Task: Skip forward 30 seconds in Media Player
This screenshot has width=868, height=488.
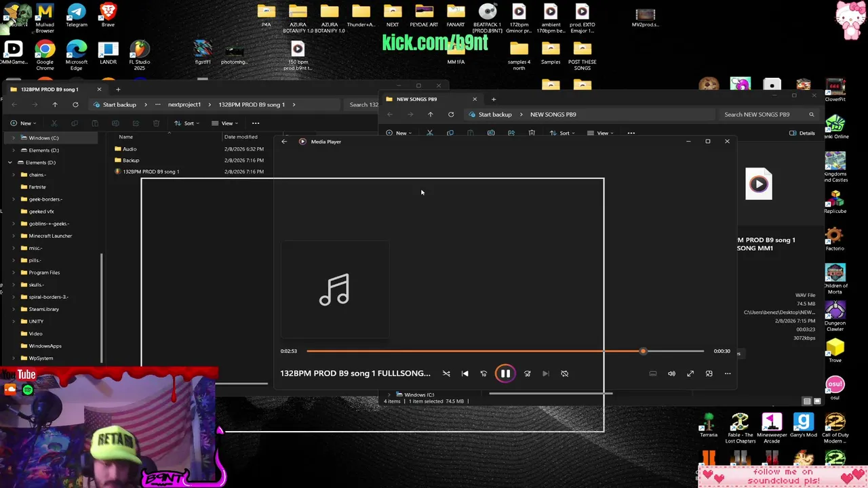Action: coord(527,373)
